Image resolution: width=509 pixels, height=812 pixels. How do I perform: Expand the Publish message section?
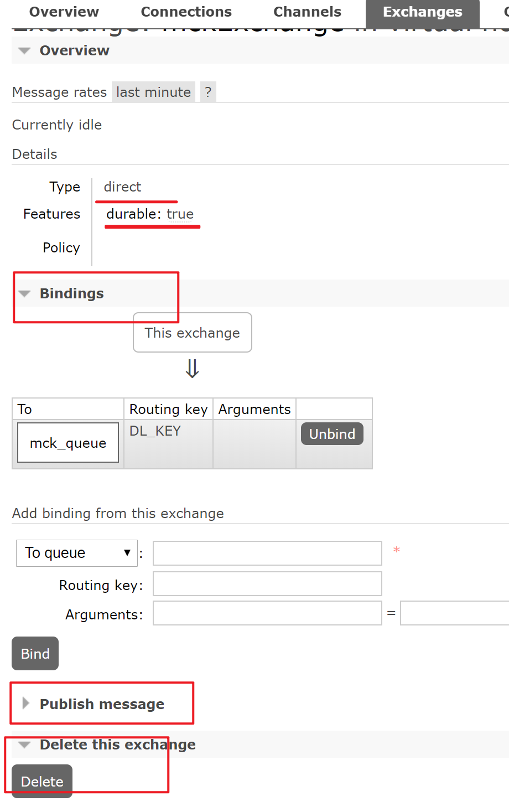[102, 704]
